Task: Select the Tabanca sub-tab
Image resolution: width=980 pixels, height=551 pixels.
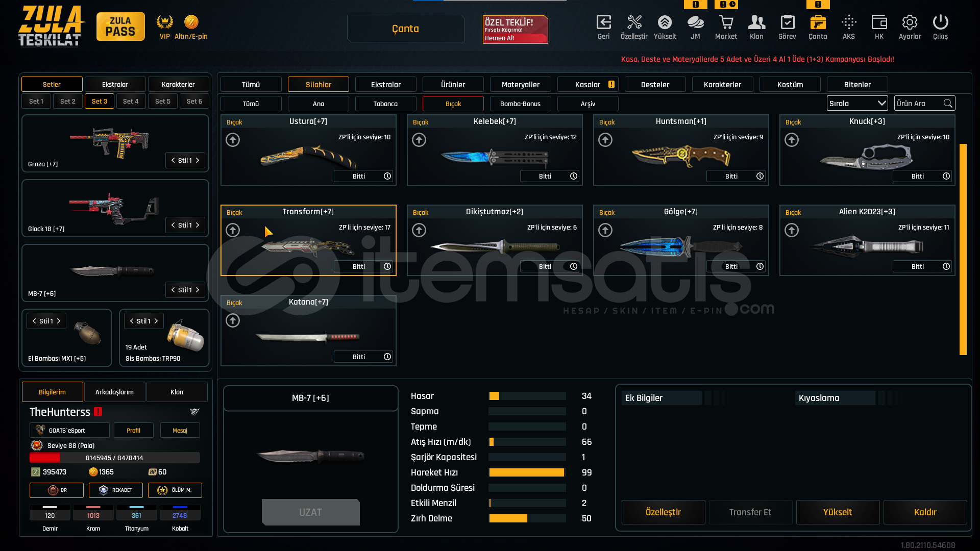Action: click(x=385, y=104)
